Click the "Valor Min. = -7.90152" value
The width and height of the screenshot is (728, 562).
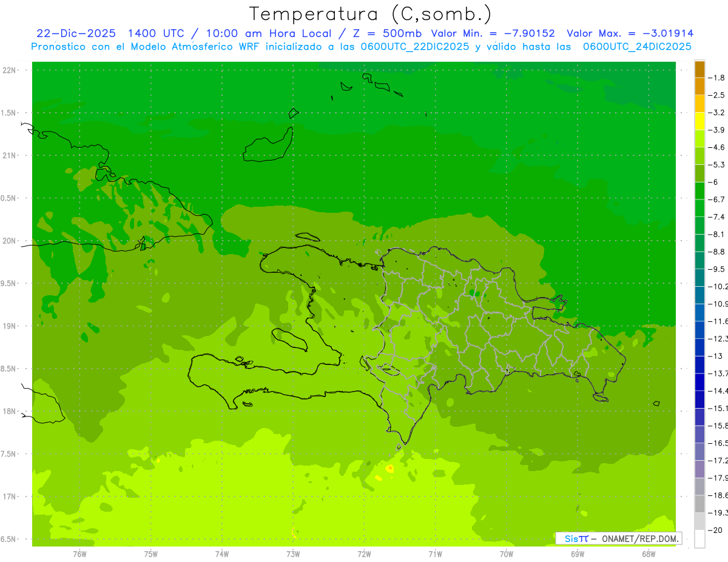(x=494, y=33)
